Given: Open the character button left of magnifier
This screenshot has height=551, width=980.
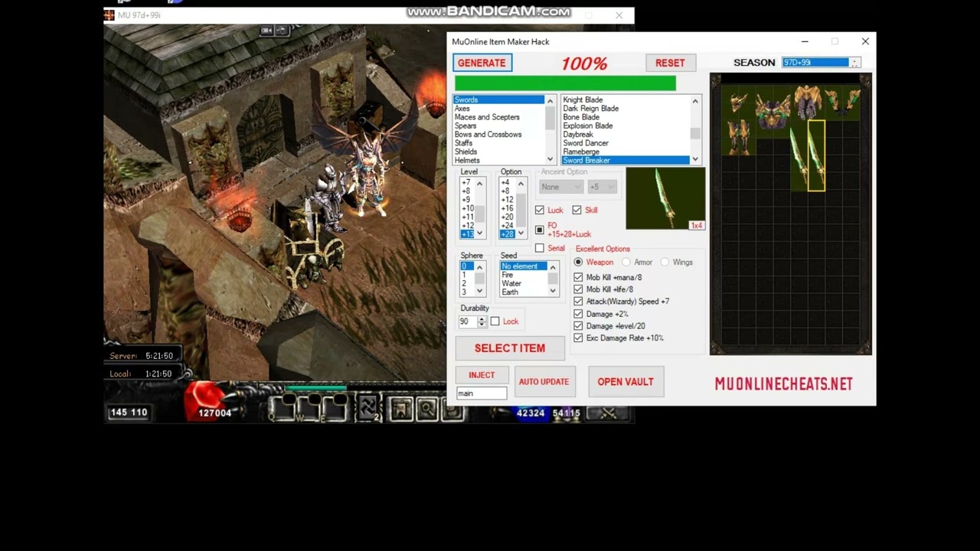Looking at the screenshot, I should point(401,410).
